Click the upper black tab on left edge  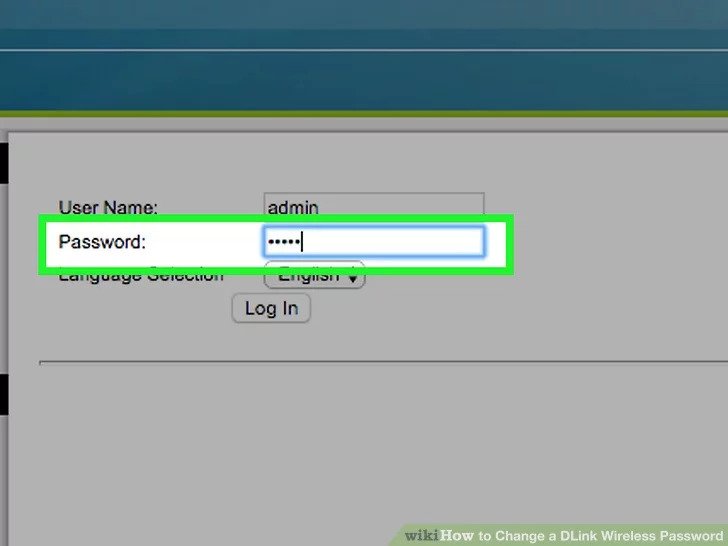[x=4, y=163]
